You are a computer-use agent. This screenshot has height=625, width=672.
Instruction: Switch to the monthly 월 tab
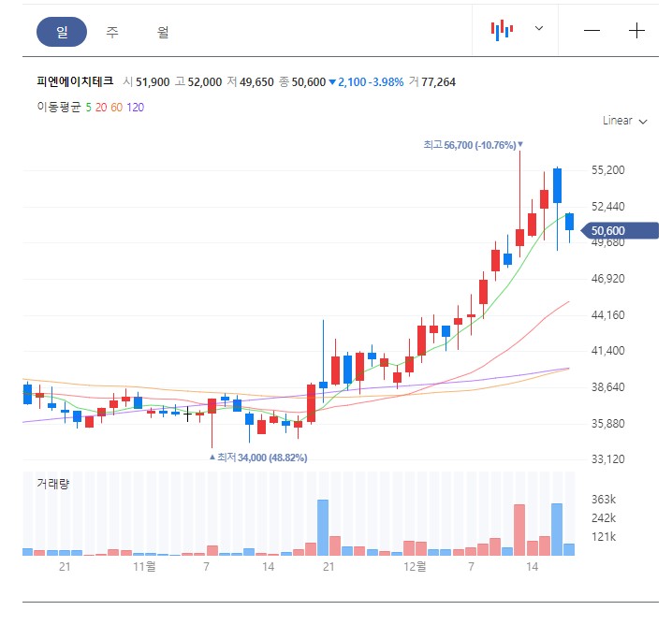[x=163, y=32]
